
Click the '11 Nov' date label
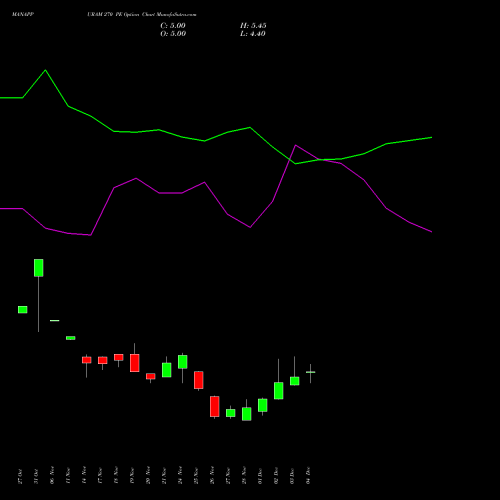(x=68, y=476)
